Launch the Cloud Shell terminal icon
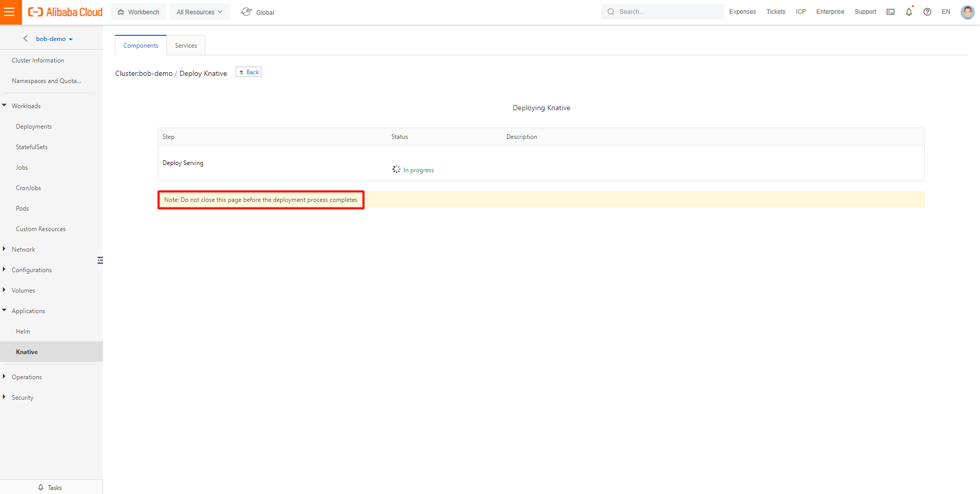This screenshot has width=980, height=494. (891, 12)
